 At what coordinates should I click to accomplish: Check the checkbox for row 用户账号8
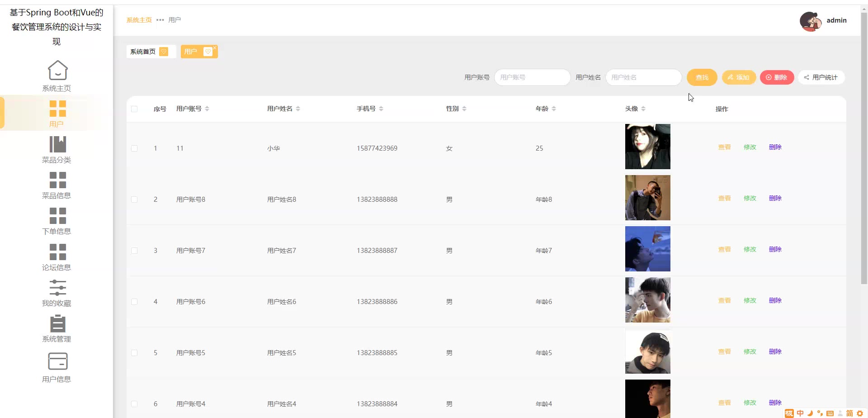coord(134,199)
